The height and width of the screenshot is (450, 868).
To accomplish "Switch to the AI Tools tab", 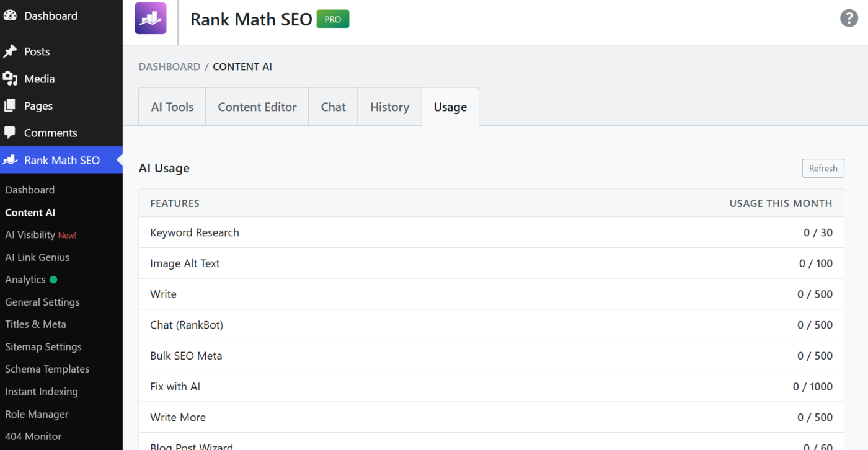I will [172, 107].
